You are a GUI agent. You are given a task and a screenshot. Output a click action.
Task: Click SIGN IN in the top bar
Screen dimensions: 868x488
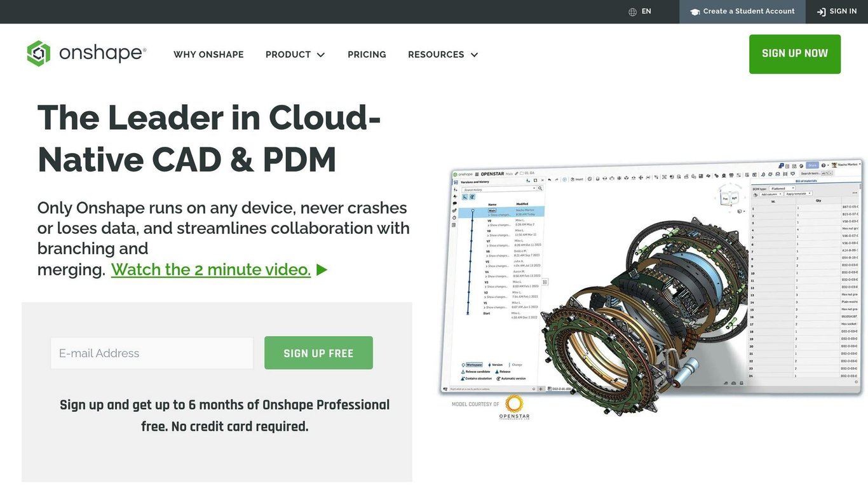click(837, 11)
